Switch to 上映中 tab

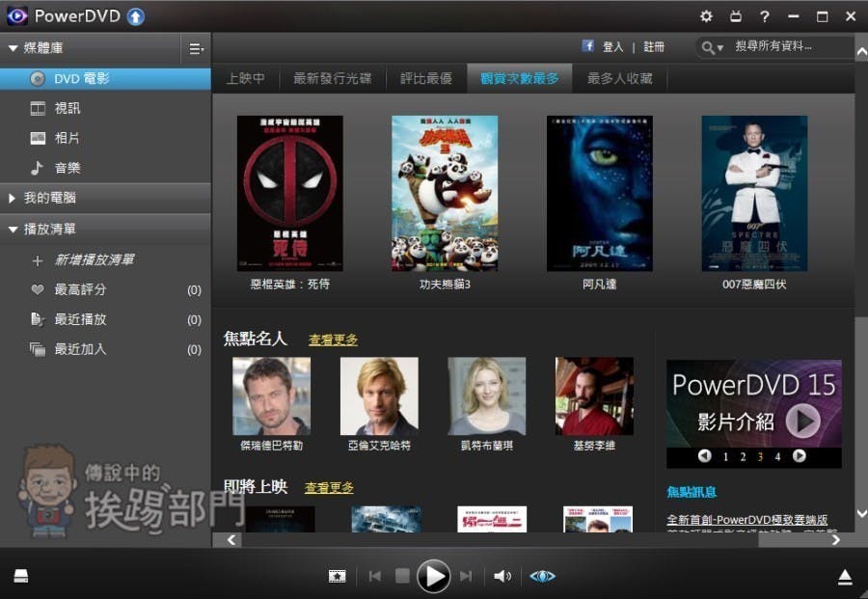click(246, 78)
